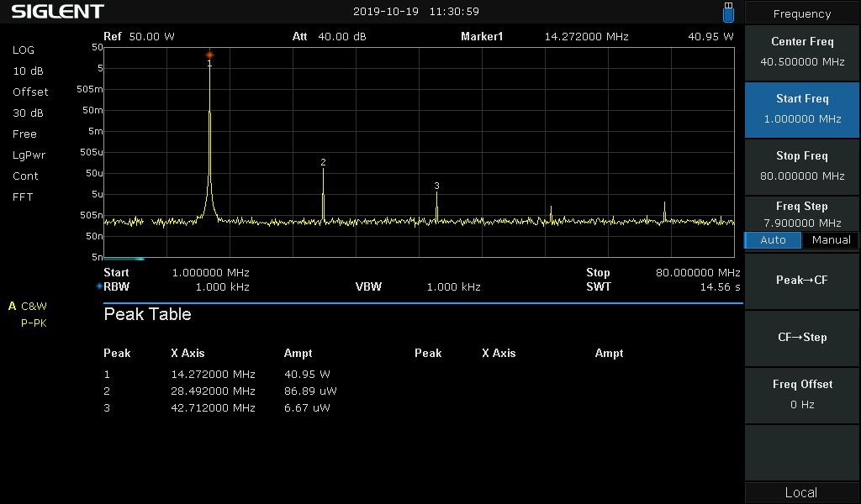
Task: Click the Marker1 frequency 14.272000 MHz readout
Action: [586, 37]
